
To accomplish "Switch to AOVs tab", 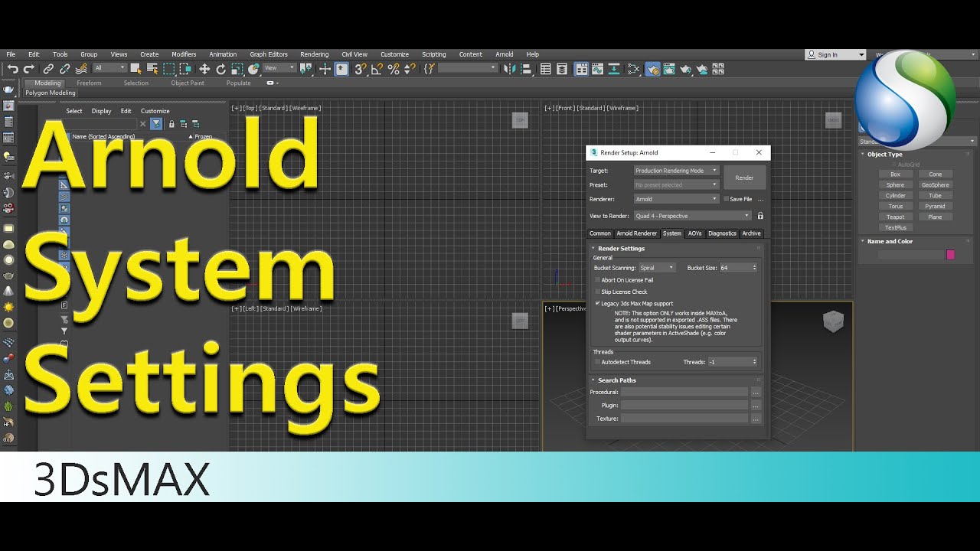I will tap(694, 233).
